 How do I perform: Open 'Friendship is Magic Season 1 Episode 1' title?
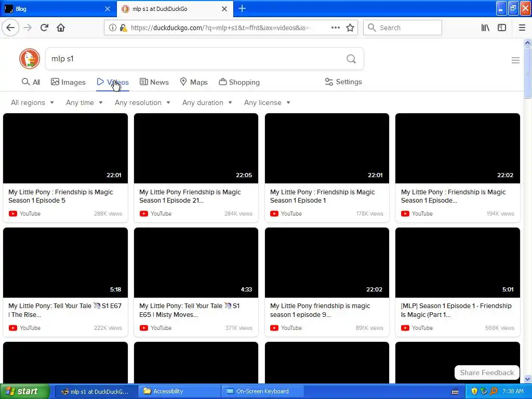pos(322,196)
